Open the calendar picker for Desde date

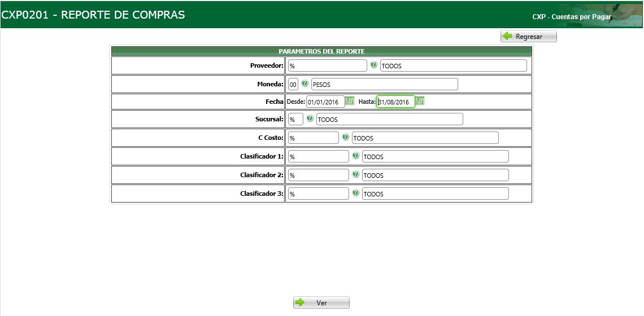pos(350,101)
